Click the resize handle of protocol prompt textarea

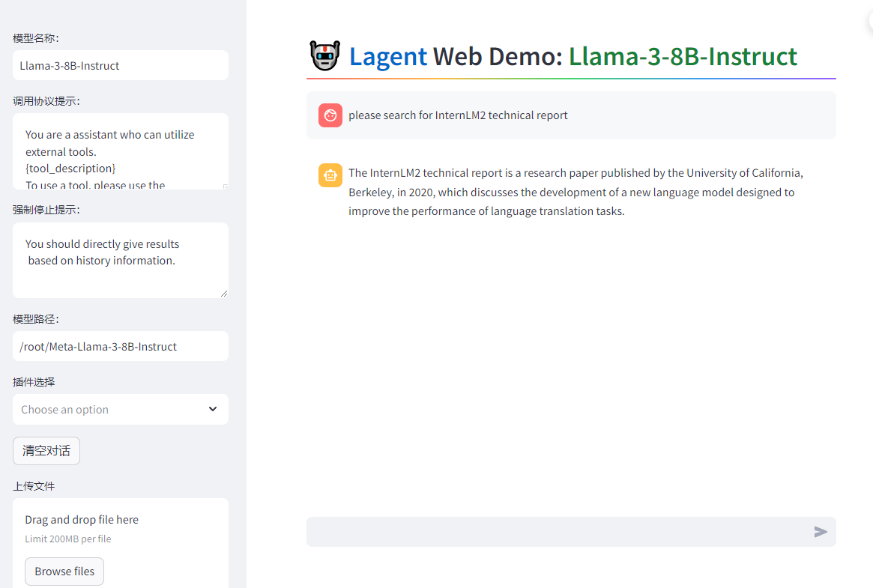(x=225, y=185)
